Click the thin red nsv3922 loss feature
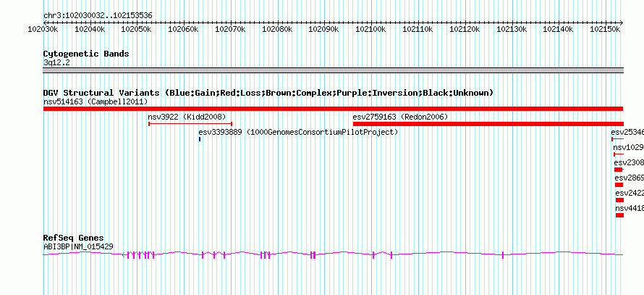The image size is (644, 295). [190, 123]
